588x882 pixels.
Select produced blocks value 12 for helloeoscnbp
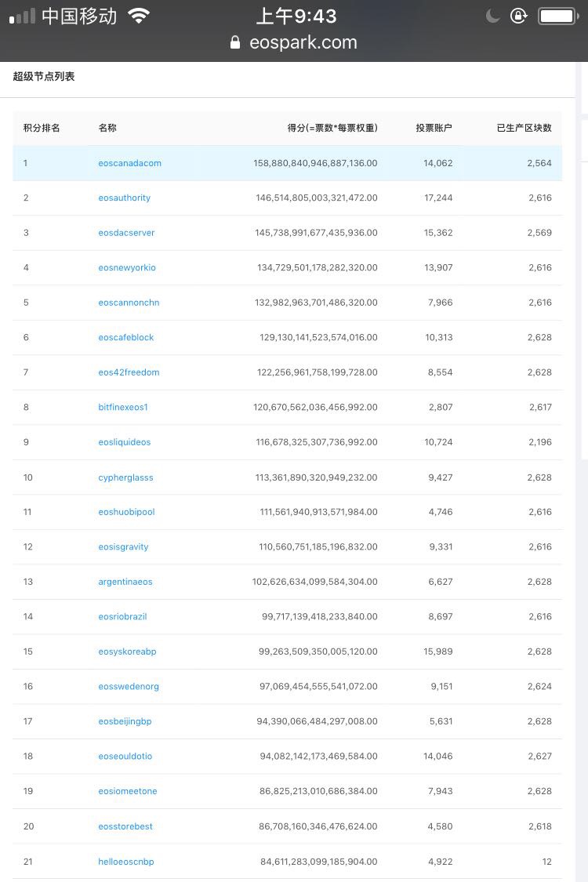pos(547,862)
